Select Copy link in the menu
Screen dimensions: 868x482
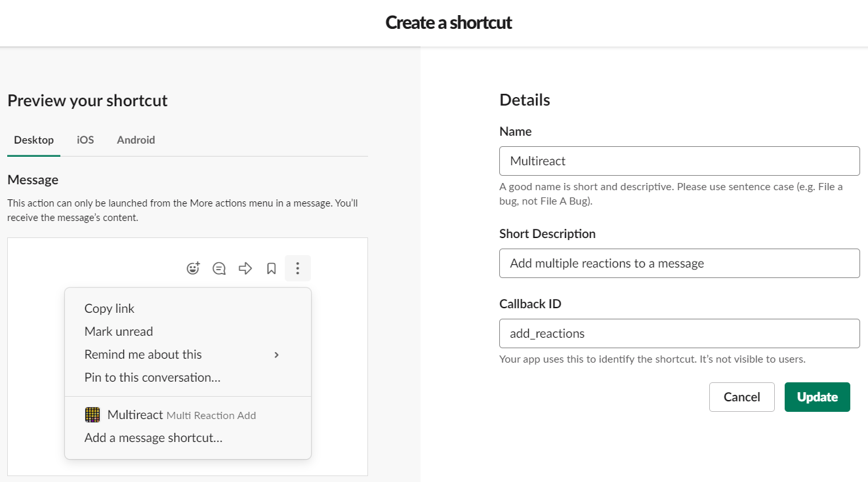pos(188,308)
